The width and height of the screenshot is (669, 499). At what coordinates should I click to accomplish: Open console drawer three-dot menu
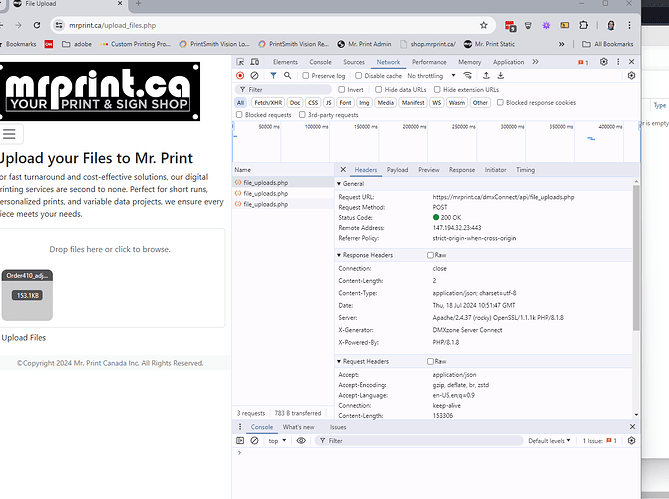(240, 427)
